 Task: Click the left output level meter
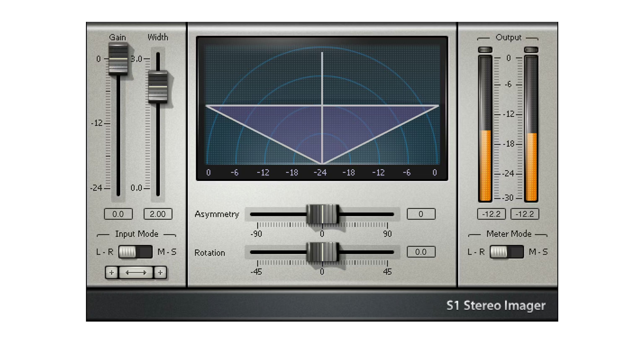pyautogui.click(x=485, y=128)
